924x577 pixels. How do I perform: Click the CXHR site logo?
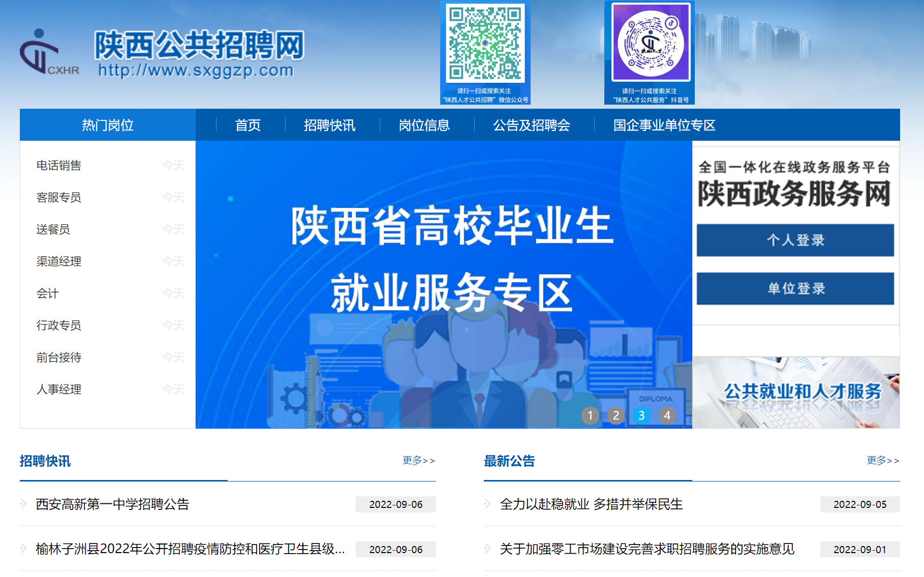(x=49, y=52)
